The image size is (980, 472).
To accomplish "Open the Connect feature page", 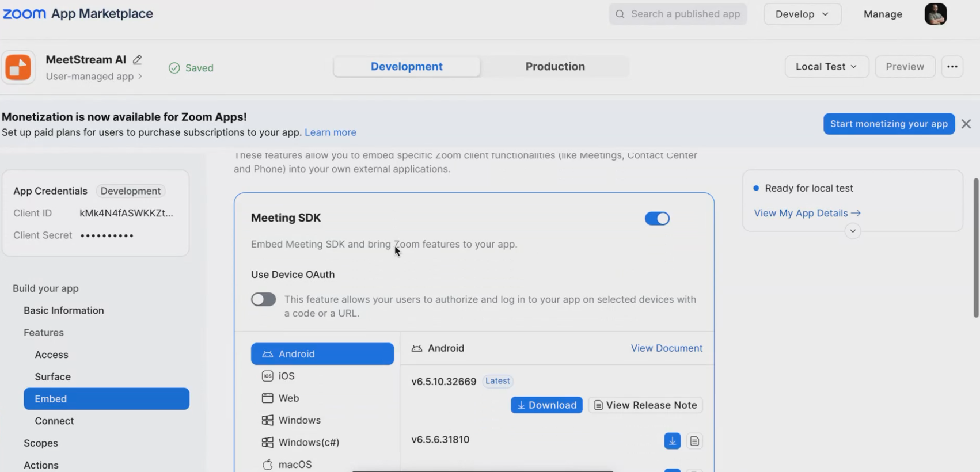I will (54, 421).
